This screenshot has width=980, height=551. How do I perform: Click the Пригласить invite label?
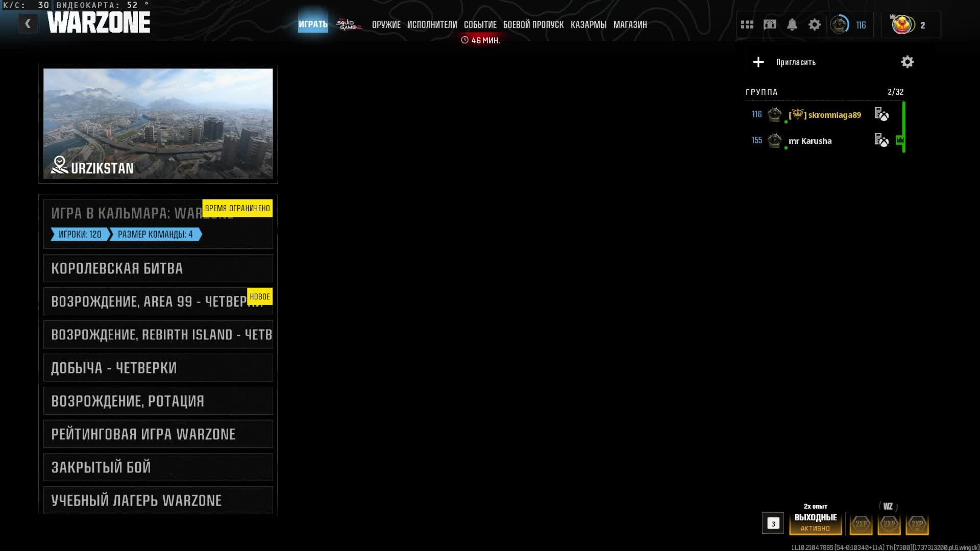(x=796, y=62)
